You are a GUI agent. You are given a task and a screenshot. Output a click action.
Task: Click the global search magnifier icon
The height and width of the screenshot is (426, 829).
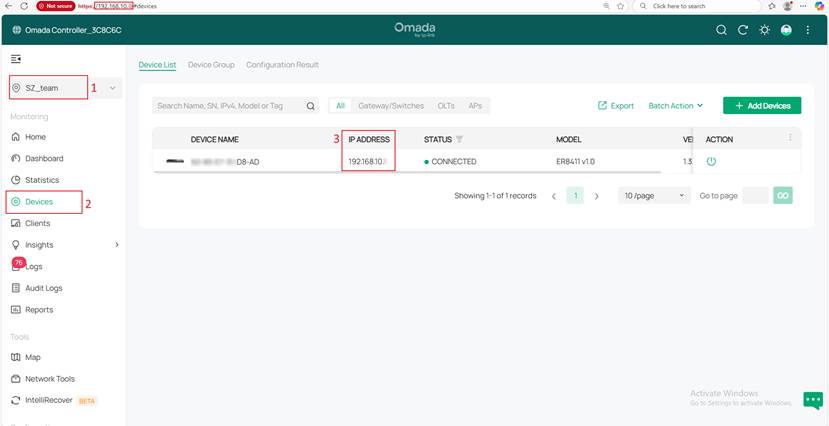coord(722,30)
